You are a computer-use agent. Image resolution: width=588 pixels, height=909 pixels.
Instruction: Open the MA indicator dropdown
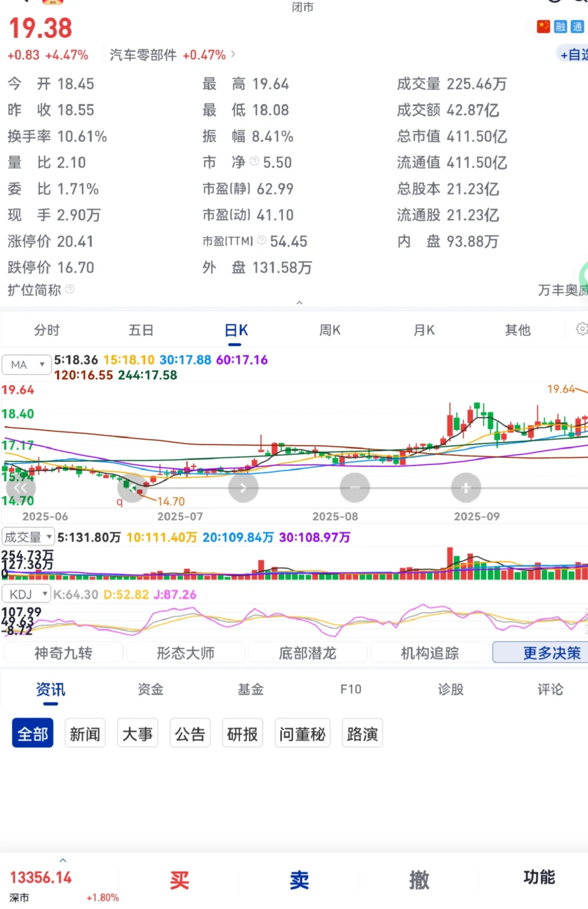pyautogui.click(x=26, y=365)
